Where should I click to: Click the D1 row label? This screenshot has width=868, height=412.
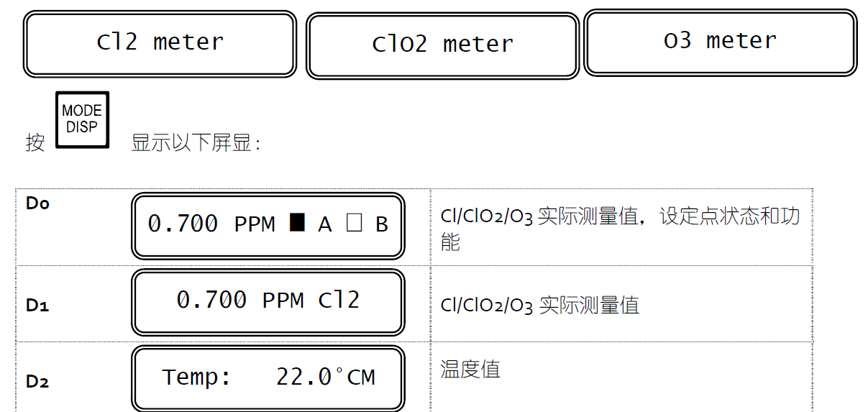(37, 306)
